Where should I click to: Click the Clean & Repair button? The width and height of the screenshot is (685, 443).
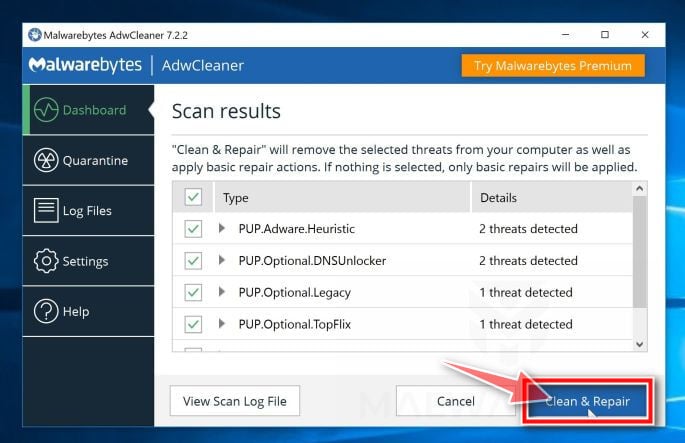pyautogui.click(x=587, y=401)
